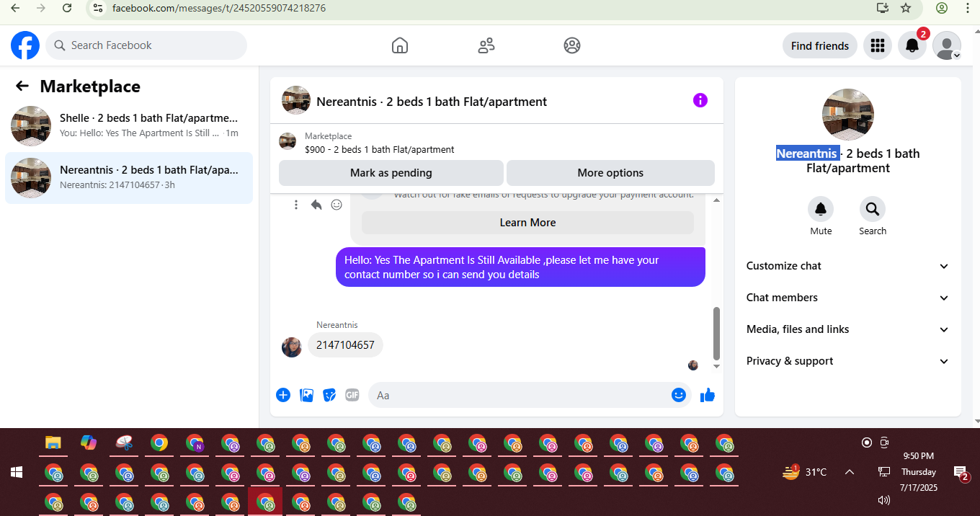Search in conversation with magnifier icon
The height and width of the screenshot is (516, 980).
[x=873, y=209]
